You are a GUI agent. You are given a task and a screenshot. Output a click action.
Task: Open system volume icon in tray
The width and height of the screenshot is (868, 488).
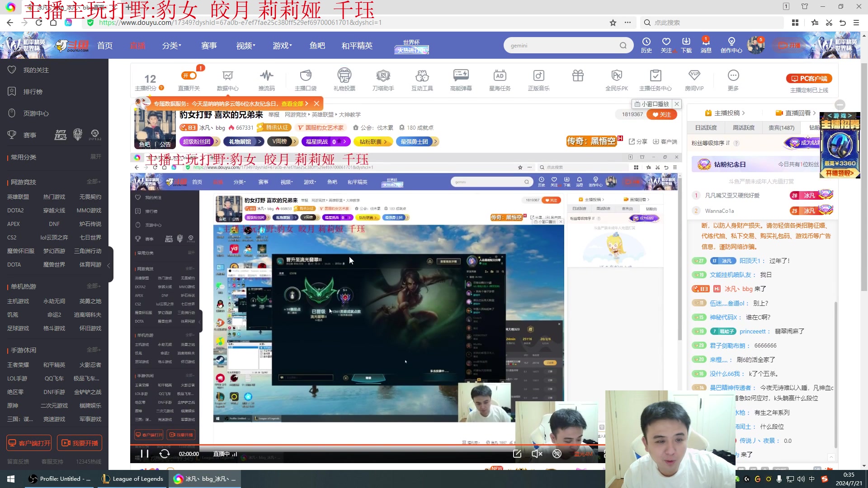point(801,479)
